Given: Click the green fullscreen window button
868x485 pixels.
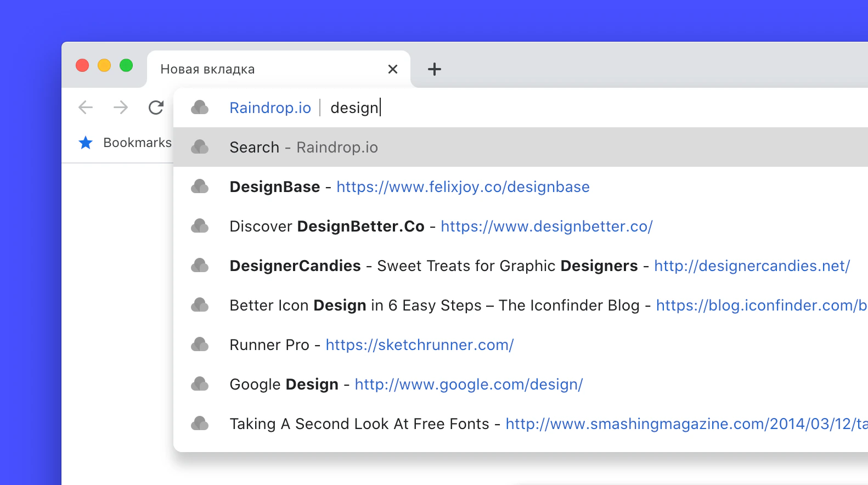Looking at the screenshot, I should [126, 65].
